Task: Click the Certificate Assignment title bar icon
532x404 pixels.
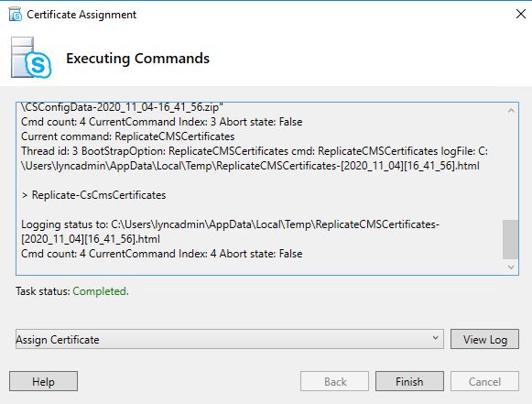Action: pyautogui.click(x=16, y=15)
